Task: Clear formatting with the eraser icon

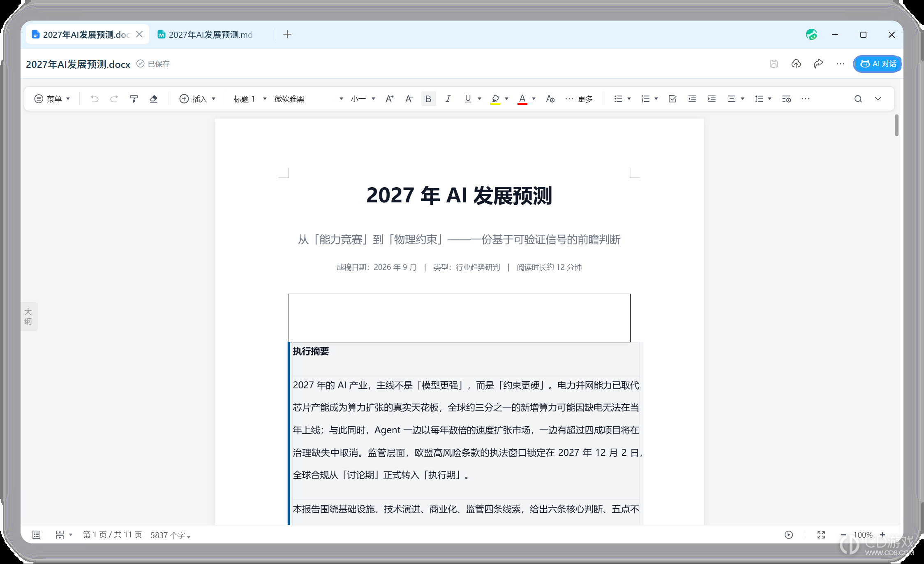Action: (x=154, y=99)
